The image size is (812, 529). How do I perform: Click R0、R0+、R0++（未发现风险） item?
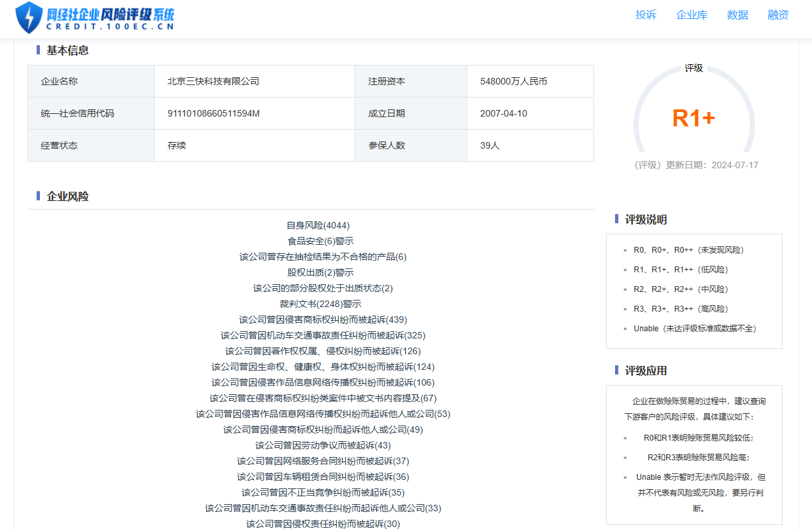point(688,250)
